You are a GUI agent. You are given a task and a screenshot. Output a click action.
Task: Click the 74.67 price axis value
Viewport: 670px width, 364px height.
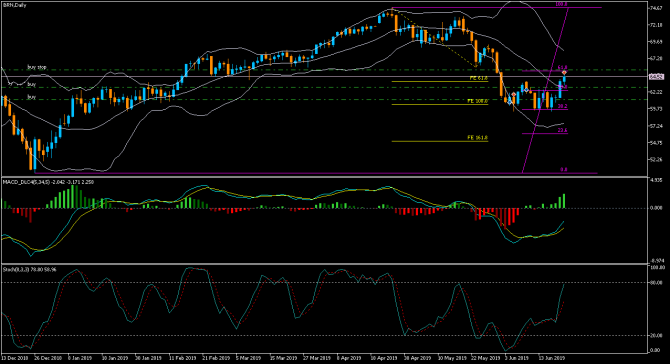pyautogui.click(x=656, y=8)
